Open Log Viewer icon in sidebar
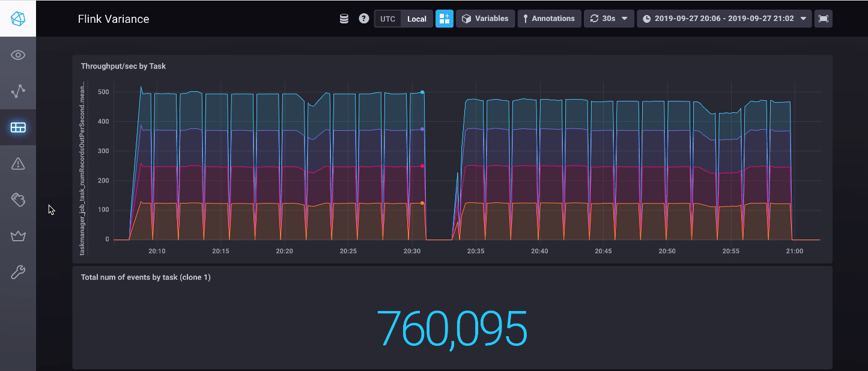Viewport: 868px width, 371px height. pyautogui.click(x=18, y=200)
